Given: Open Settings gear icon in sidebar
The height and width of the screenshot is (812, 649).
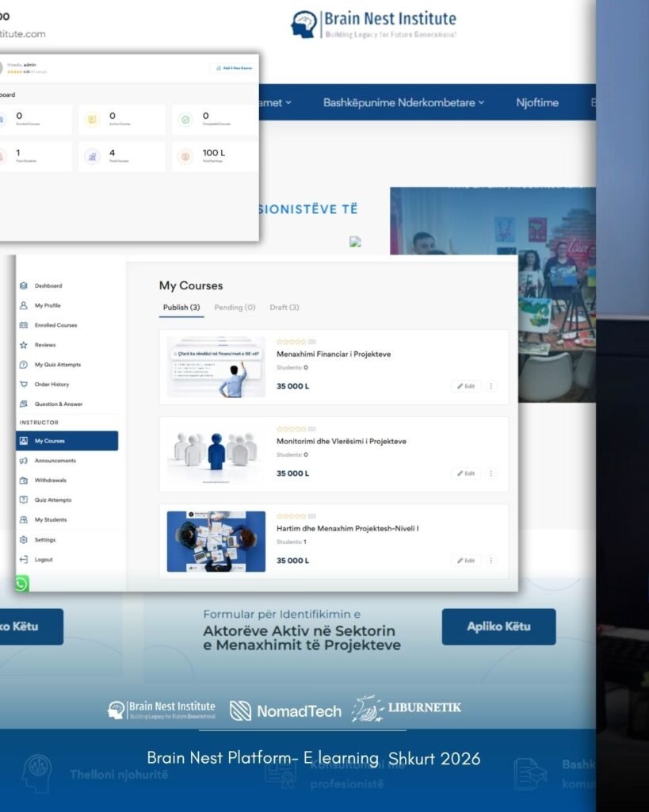Looking at the screenshot, I should pos(24,540).
